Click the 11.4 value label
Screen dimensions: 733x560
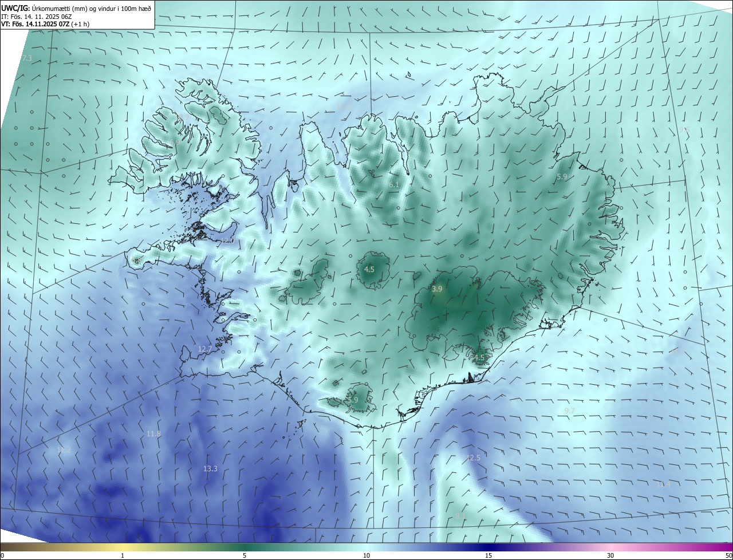pyautogui.click(x=663, y=484)
